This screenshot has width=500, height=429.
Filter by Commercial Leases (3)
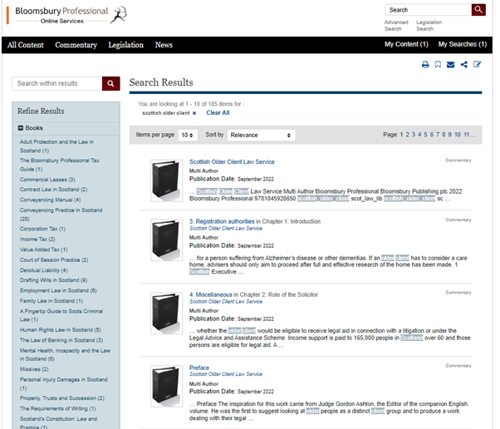(x=47, y=180)
